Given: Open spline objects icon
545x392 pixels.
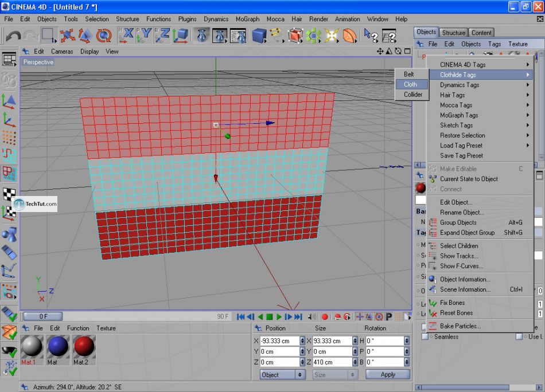Looking at the screenshot, I should 277,36.
